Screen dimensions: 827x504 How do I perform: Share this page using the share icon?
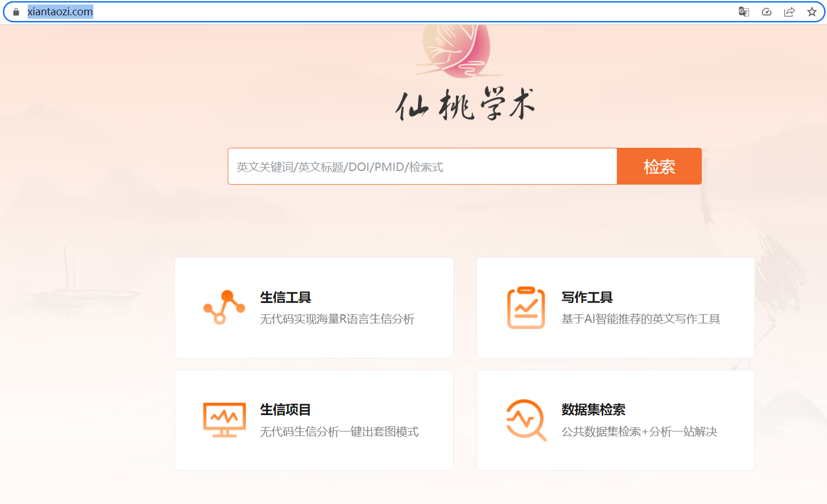coord(789,12)
